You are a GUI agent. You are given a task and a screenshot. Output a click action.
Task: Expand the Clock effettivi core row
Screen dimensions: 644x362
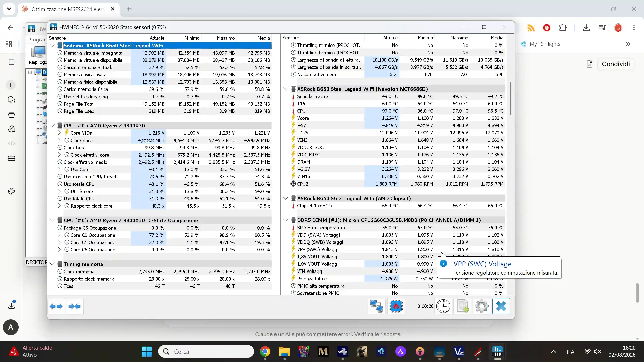[x=59, y=155]
